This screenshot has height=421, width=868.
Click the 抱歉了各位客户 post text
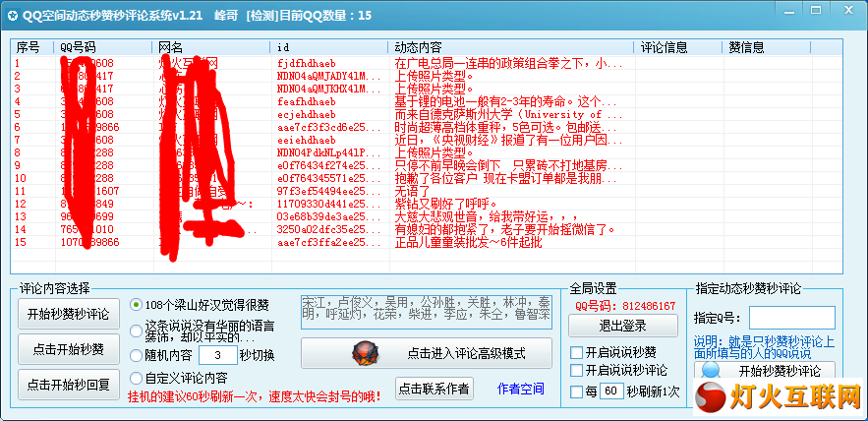[x=505, y=178]
